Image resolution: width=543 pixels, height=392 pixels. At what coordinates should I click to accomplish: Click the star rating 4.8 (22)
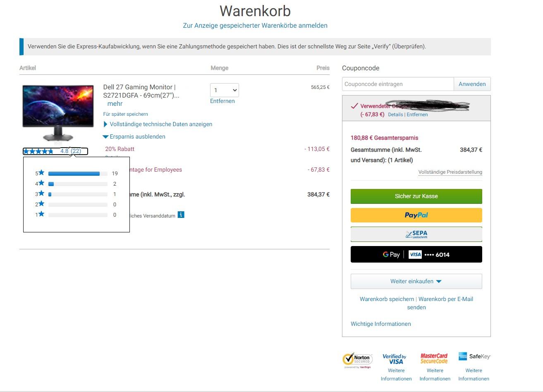click(x=55, y=151)
